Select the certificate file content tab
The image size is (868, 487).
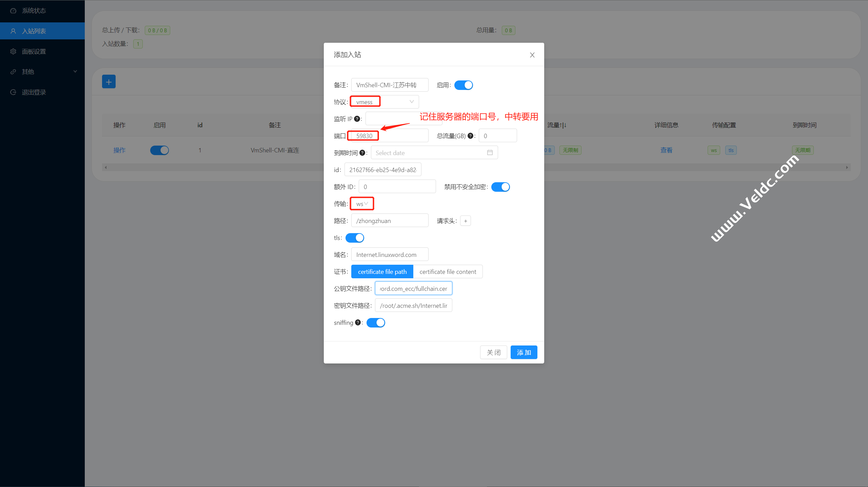[448, 271]
